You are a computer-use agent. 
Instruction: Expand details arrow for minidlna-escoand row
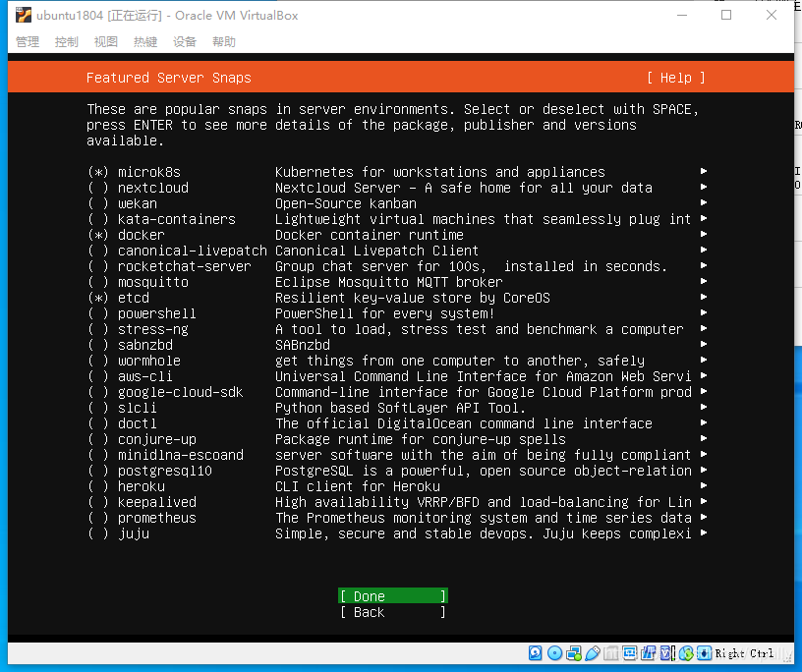pyautogui.click(x=704, y=454)
